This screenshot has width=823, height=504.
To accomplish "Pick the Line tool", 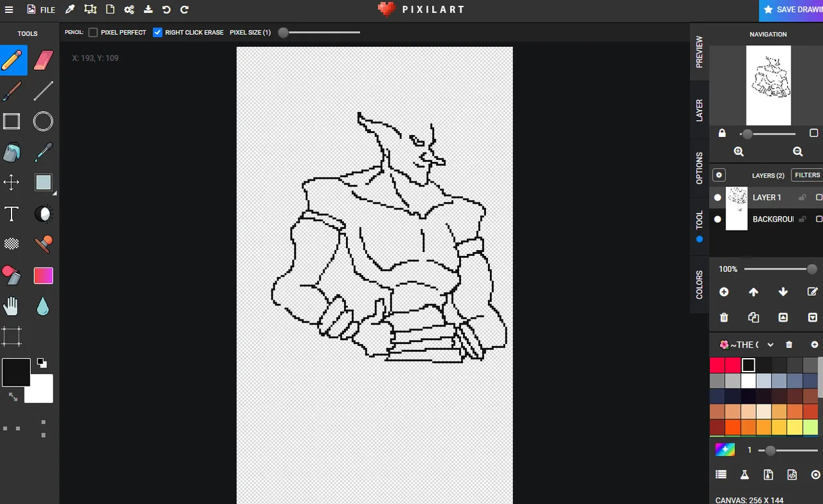I will [x=43, y=91].
